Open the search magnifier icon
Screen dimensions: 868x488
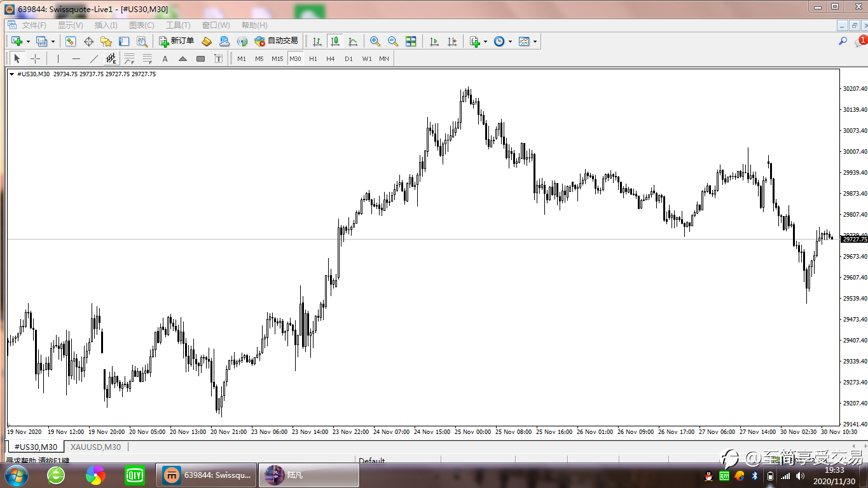[843, 41]
